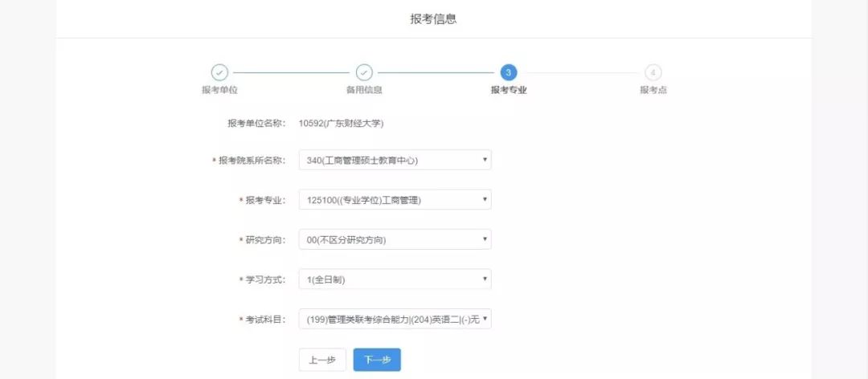Screen dimensions: 868x379
Task: Click the active step 3 circle
Action: click(x=508, y=72)
